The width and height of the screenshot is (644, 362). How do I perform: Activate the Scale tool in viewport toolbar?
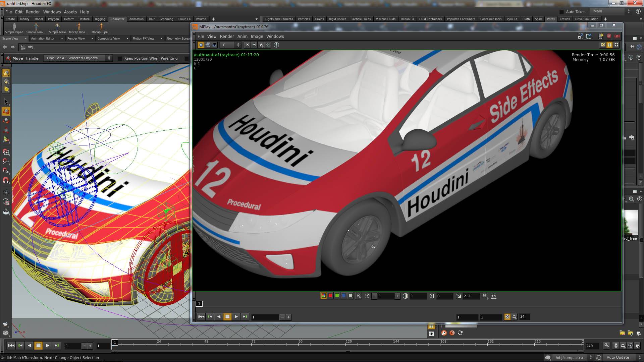(x=6, y=130)
